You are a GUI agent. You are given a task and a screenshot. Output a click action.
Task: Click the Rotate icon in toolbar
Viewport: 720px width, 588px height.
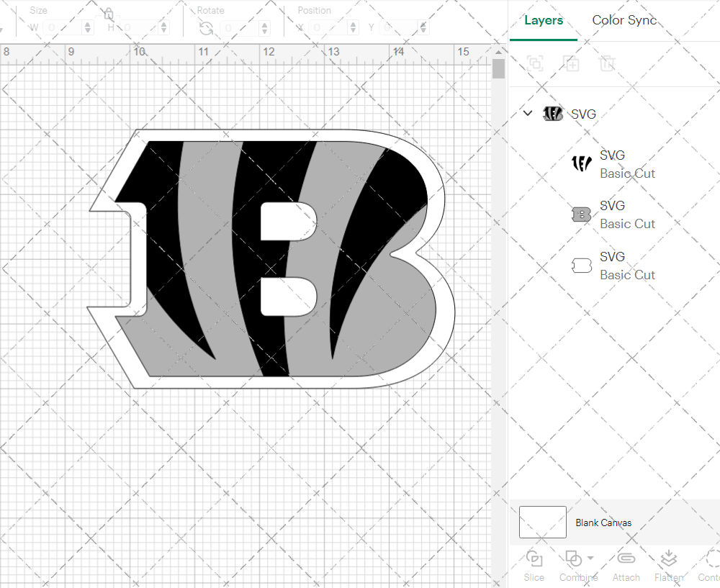[x=206, y=28]
